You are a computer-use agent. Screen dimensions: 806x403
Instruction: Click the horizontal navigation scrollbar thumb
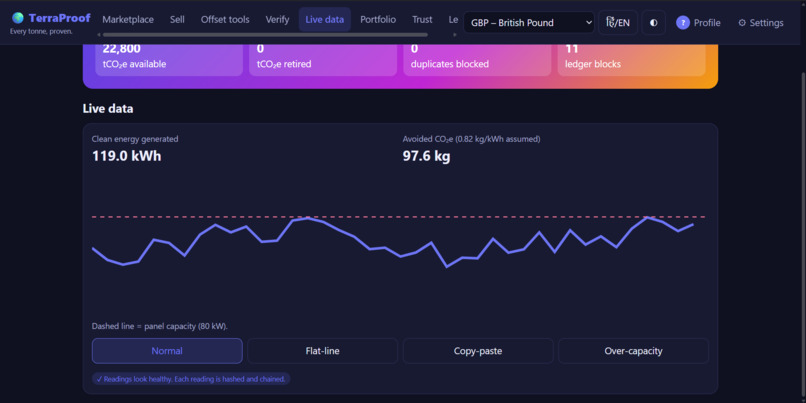pyautogui.click(x=265, y=35)
